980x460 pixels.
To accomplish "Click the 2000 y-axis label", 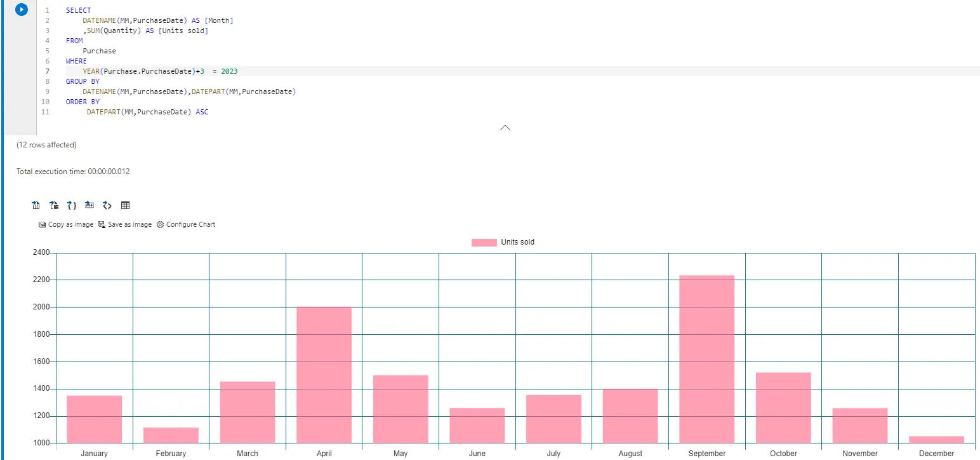I will click(x=41, y=307).
